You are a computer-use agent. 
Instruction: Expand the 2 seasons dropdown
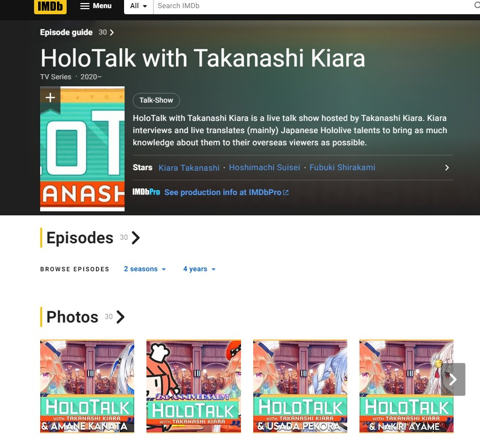145,269
